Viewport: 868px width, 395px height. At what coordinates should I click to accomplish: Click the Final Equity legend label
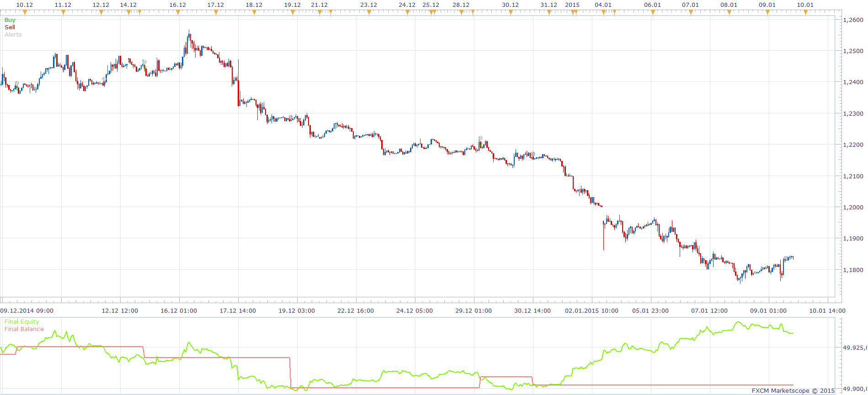click(22, 322)
